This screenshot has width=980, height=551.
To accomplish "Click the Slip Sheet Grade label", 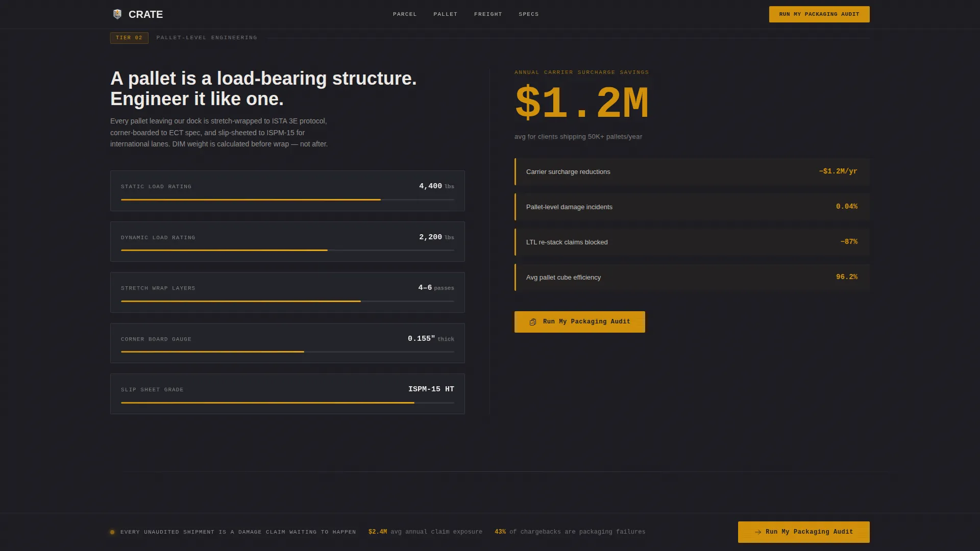I will (x=152, y=390).
